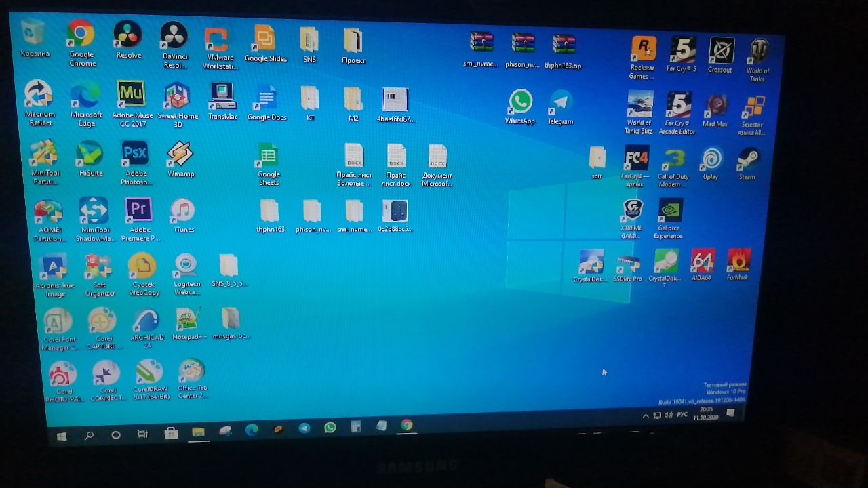Open the Sweet Home 3D shortcut
The width and height of the screenshot is (868, 488).
pyautogui.click(x=178, y=105)
